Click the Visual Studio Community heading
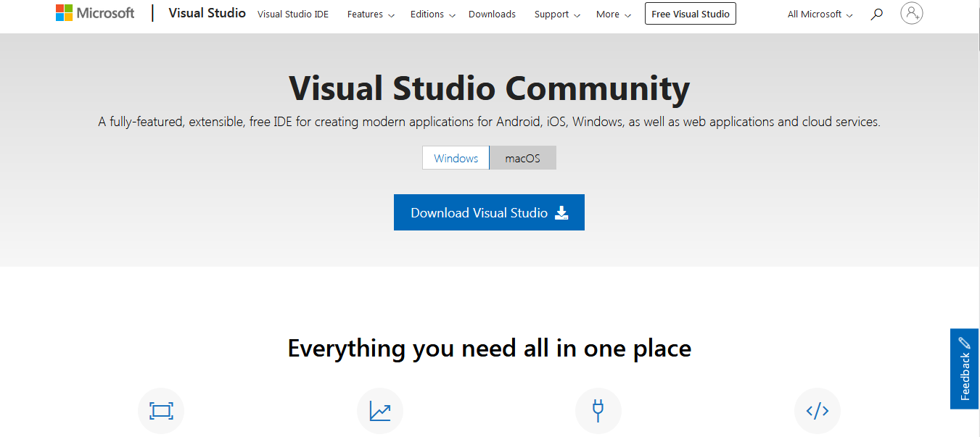 click(x=490, y=88)
